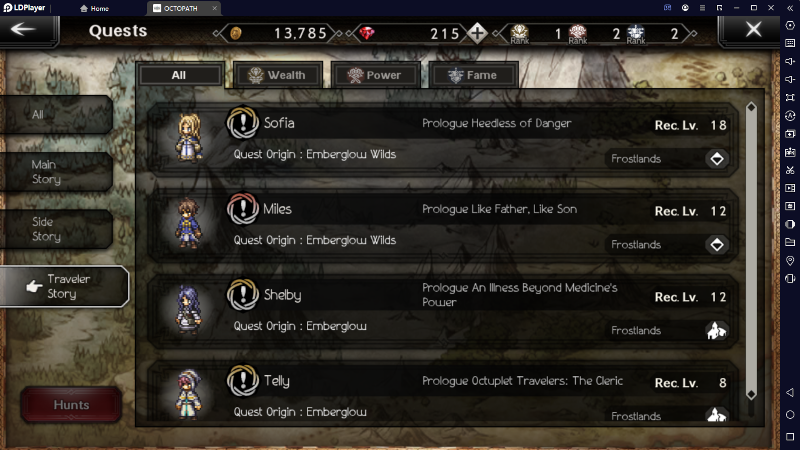Open the Hunts button

coord(71,405)
